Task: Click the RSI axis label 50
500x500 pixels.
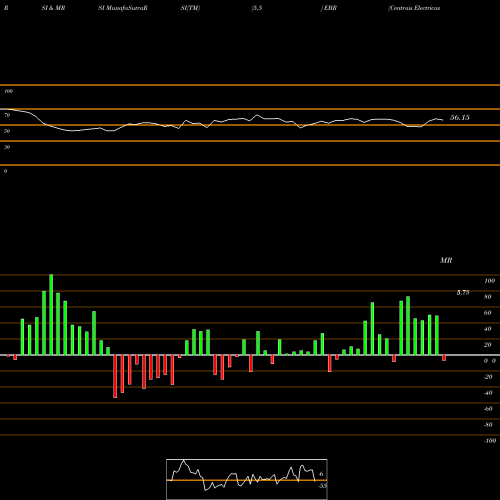Action: pyautogui.click(x=7, y=131)
